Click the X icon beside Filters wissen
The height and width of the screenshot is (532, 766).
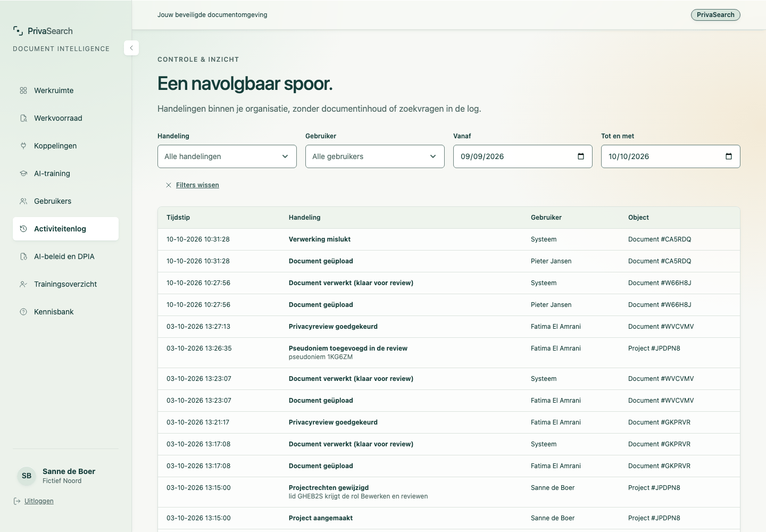click(169, 185)
